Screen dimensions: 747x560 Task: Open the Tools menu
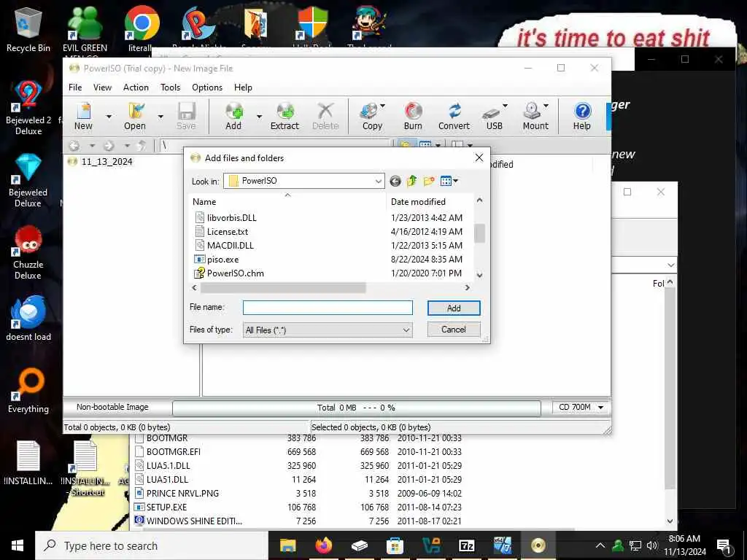[170, 87]
